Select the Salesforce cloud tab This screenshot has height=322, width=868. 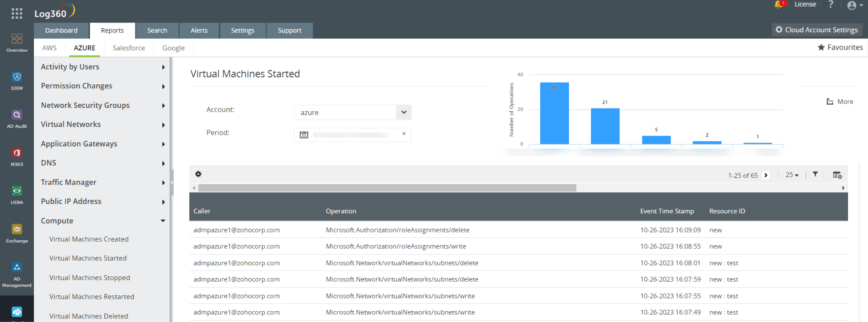129,48
